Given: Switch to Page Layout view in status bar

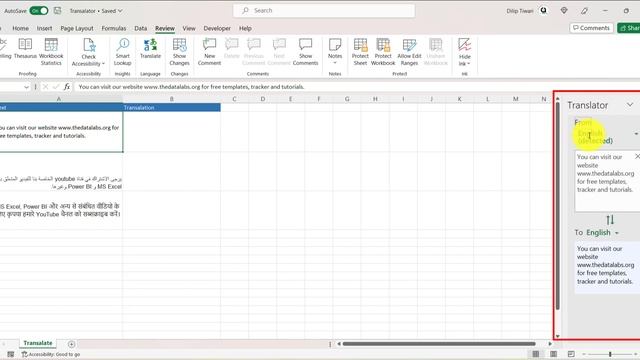Looking at the screenshot, I should (553, 354).
